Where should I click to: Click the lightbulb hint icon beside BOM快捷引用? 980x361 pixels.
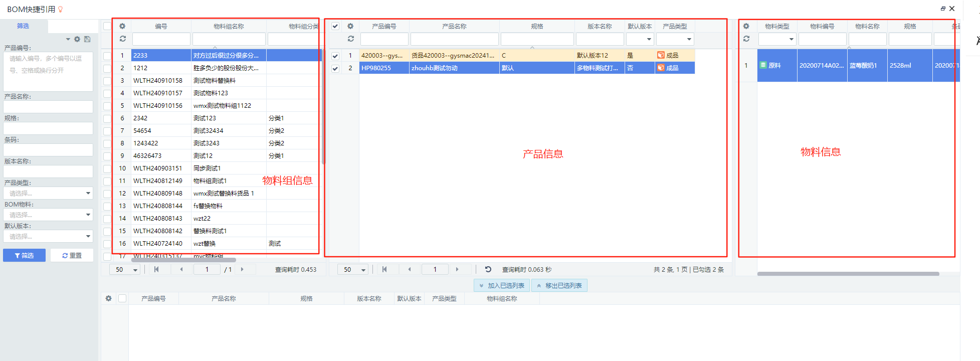(x=61, y=9)
